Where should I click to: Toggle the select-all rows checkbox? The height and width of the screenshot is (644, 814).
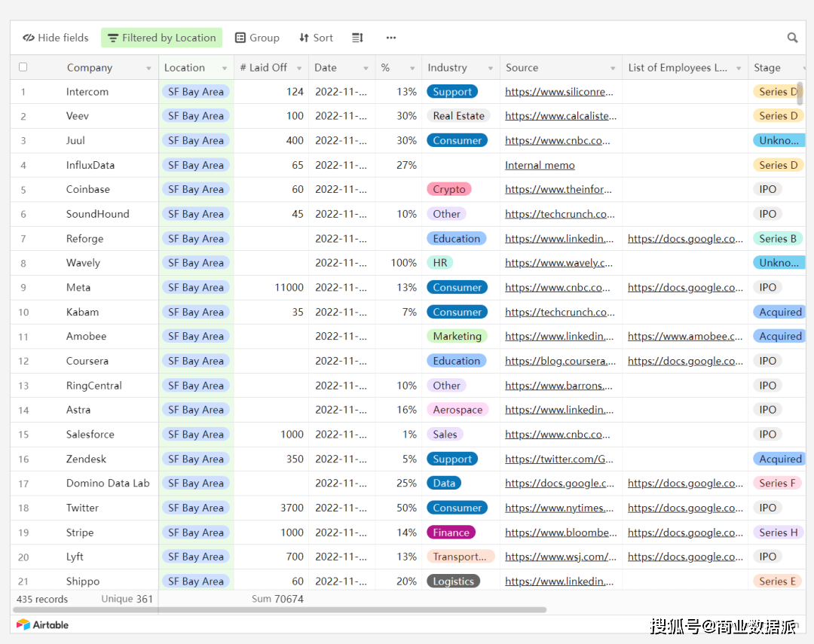point(23,67)
